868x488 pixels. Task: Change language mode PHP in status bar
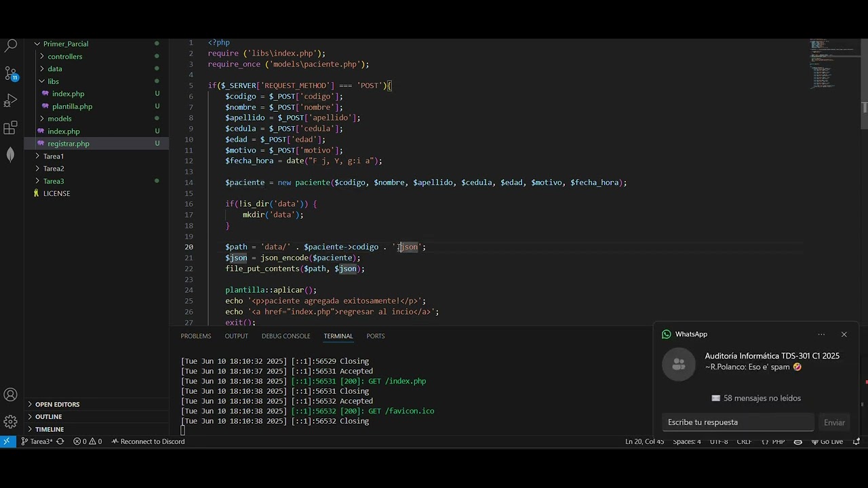(778, 441)
